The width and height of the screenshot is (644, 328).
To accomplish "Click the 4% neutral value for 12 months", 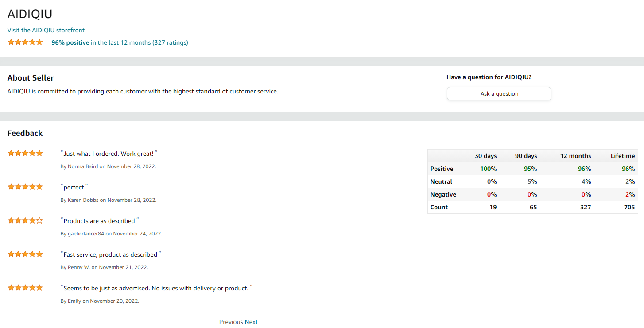I will coord(587,181).
